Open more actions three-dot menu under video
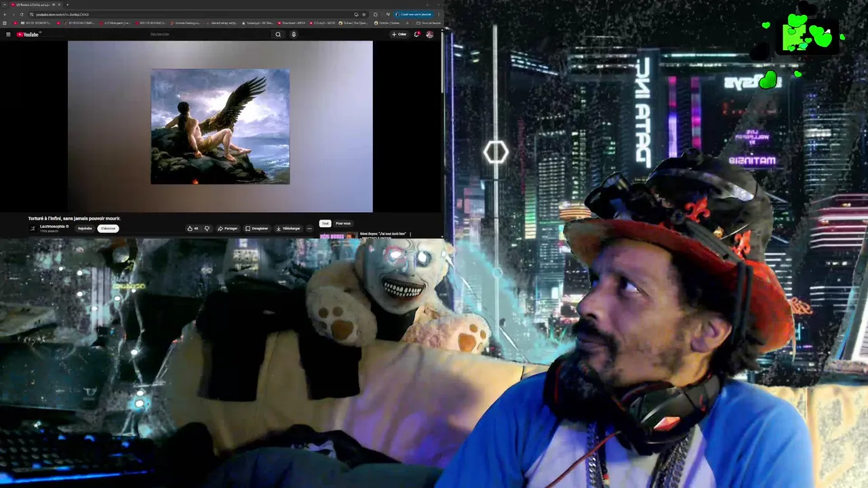 click(x=309, y=228)
